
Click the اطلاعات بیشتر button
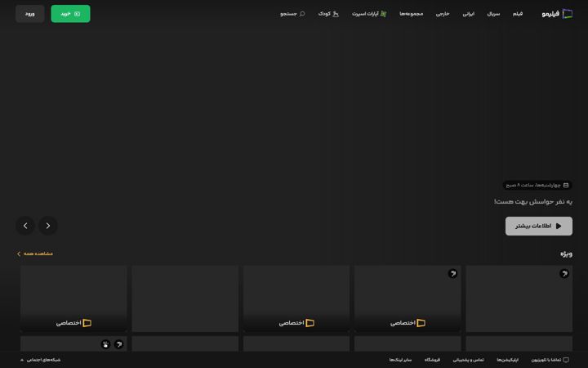coord(539,226)
